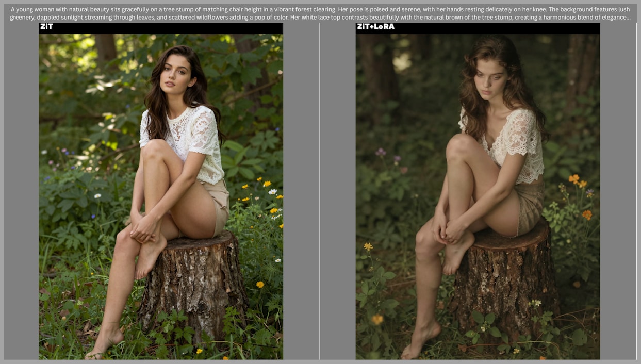This screenshot has height=364, width=641.
Task: Click the gray margin left of ZiT image
Action: coord(22,196)
